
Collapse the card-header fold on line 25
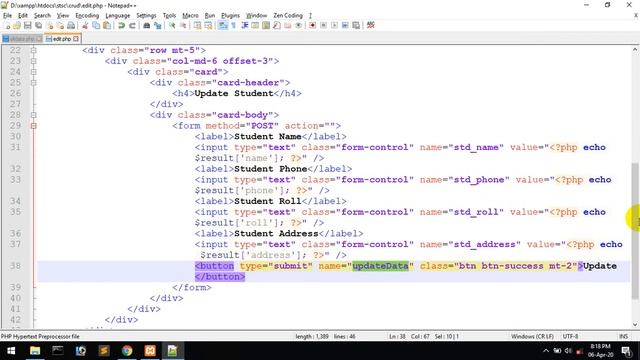[33, 82]
